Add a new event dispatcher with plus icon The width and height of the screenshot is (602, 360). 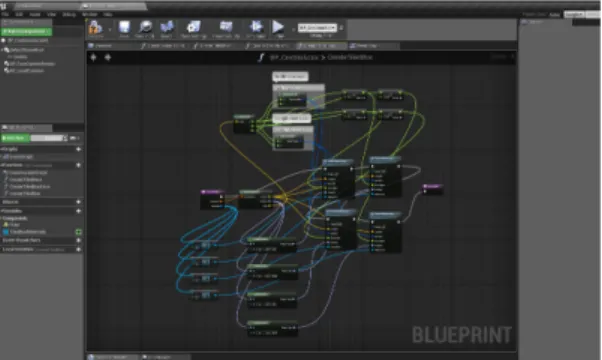tap(78, 240)
